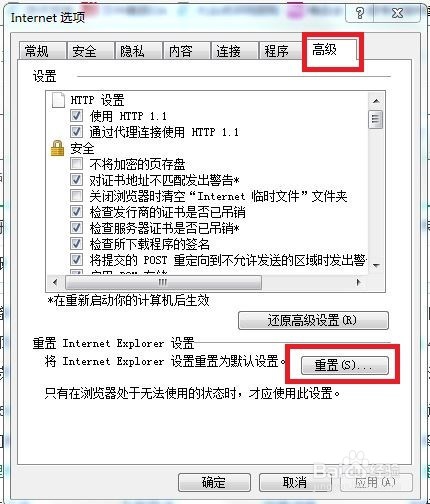Check 关闭浏览器时清空 Internet 临时文件 option

(76, 196)
